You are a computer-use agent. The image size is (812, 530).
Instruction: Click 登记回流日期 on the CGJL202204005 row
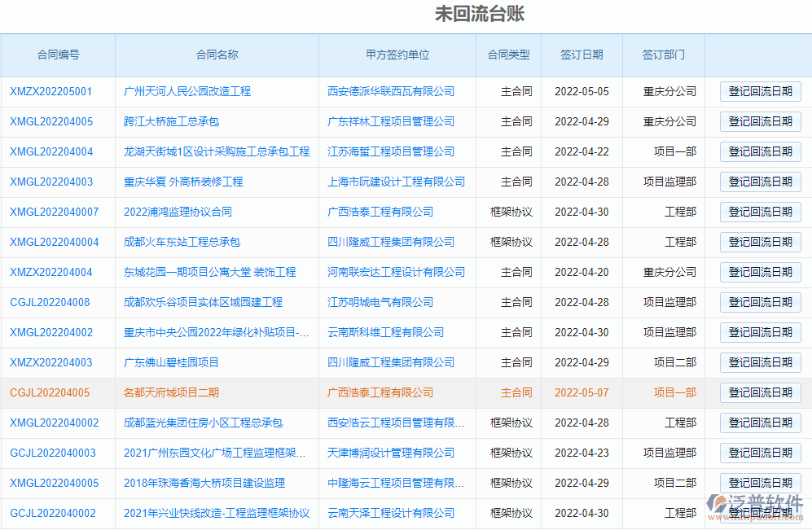[760, 392]
